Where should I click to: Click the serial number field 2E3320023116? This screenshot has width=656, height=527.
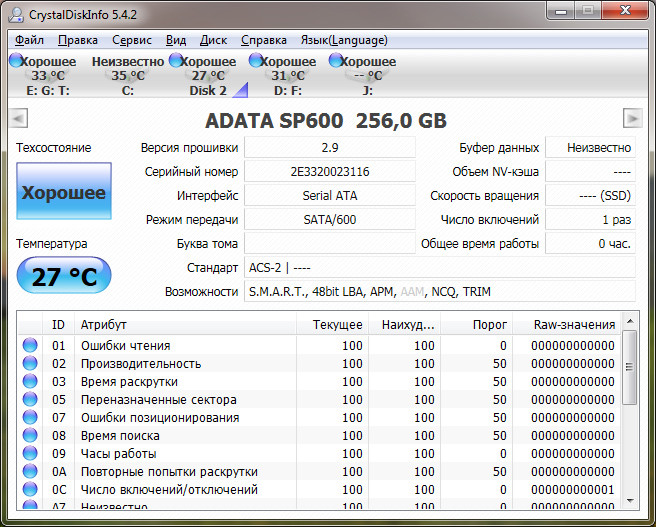[x=330, y=171]
